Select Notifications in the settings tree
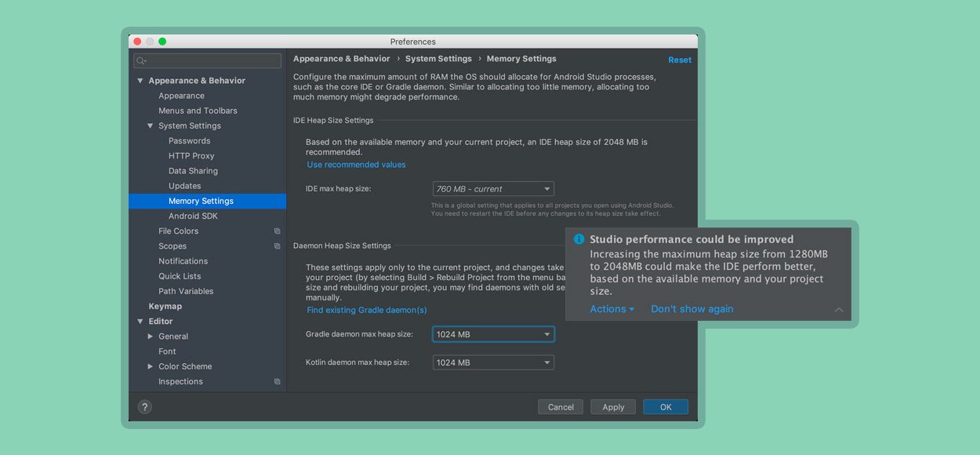 point(183,261)
